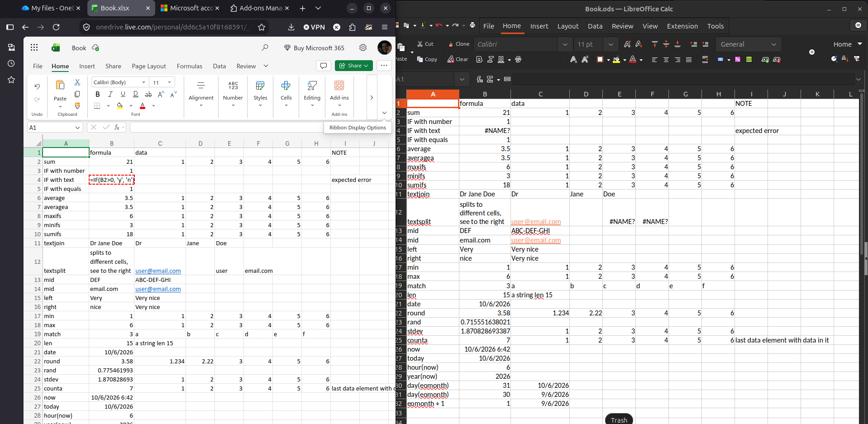868x424 pixels.
Task: Click LibreOffice Clone formatting button
Action: (458, 44)
